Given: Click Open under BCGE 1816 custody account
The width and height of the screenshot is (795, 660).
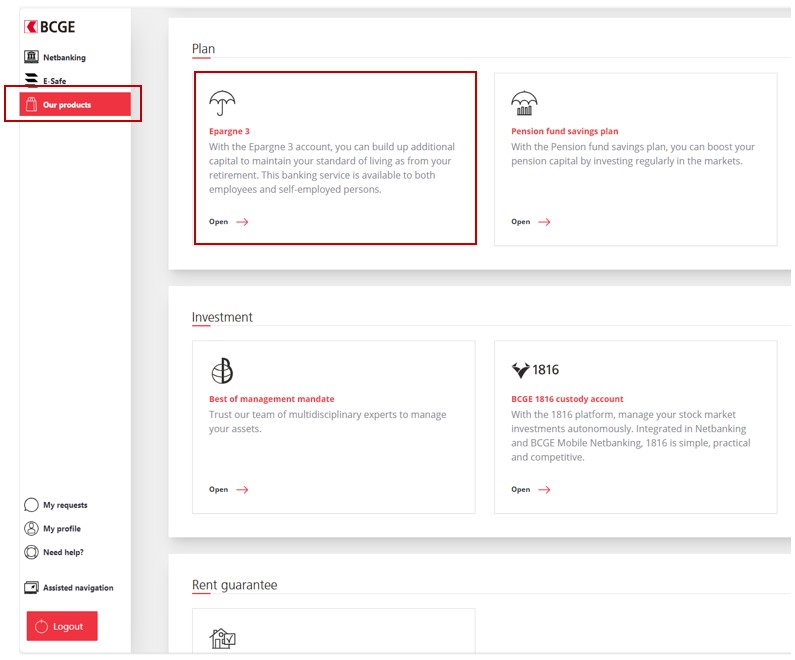Looking at the screenshot, I should (521, 489).
